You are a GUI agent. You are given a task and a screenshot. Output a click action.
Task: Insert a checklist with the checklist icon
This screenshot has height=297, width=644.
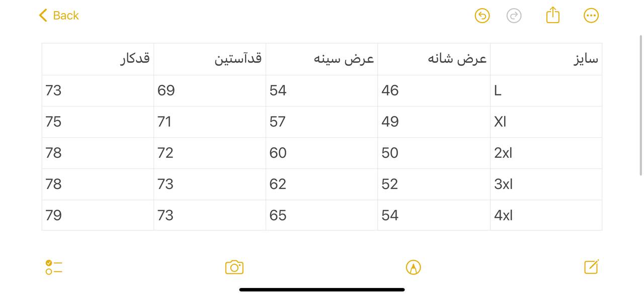coord(53,267)
